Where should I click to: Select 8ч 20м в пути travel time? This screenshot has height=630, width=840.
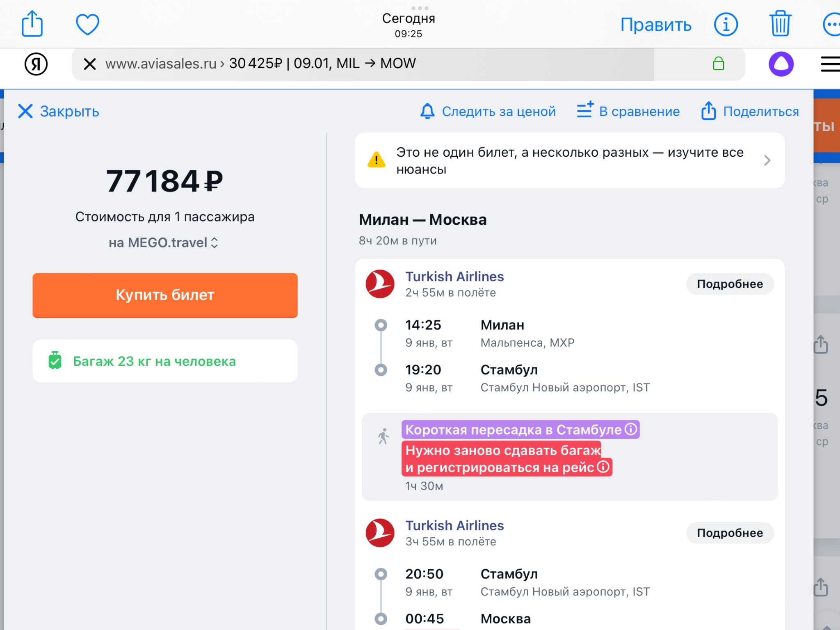(x=397, y=240)
